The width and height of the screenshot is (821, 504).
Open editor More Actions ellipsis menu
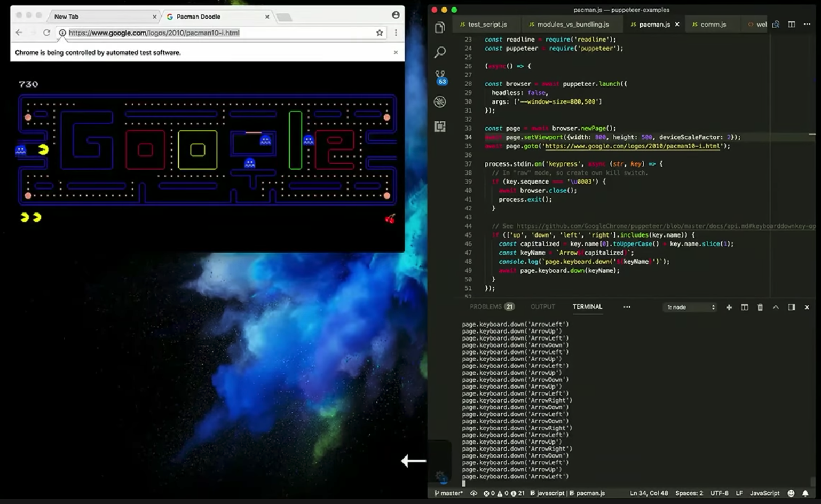[807, 25]
